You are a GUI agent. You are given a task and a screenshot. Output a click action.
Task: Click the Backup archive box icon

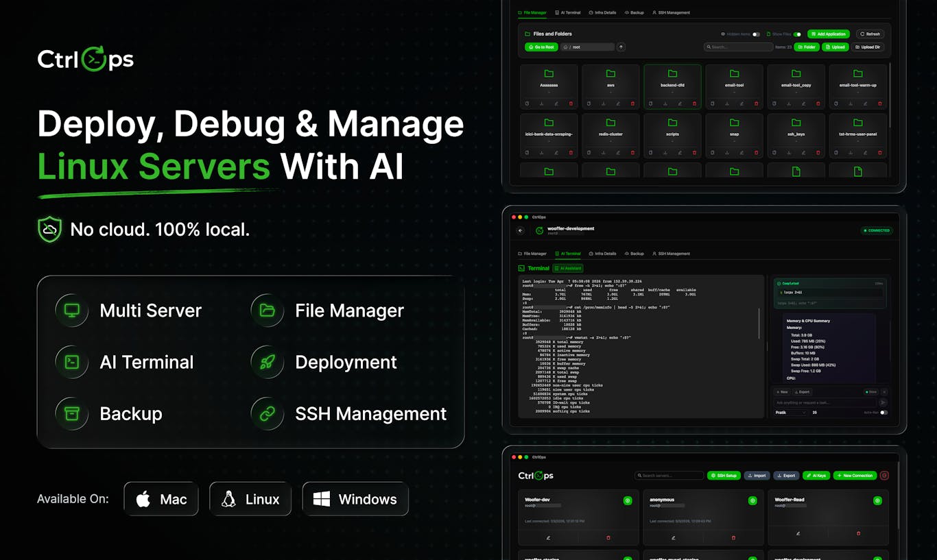point(72,413)
